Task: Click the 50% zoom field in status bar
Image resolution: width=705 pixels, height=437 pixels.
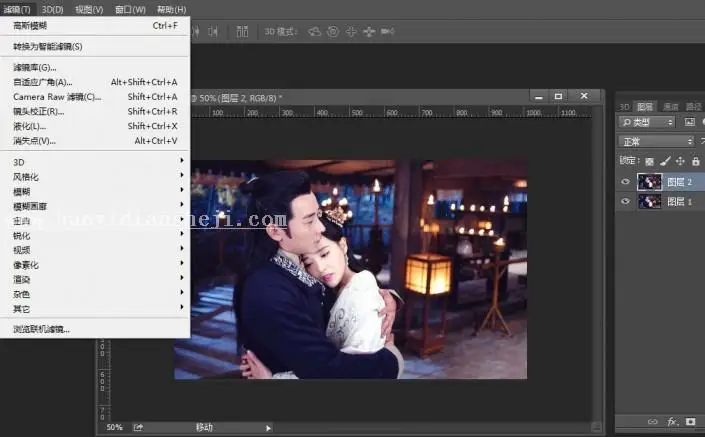Action: click(115, 427)
